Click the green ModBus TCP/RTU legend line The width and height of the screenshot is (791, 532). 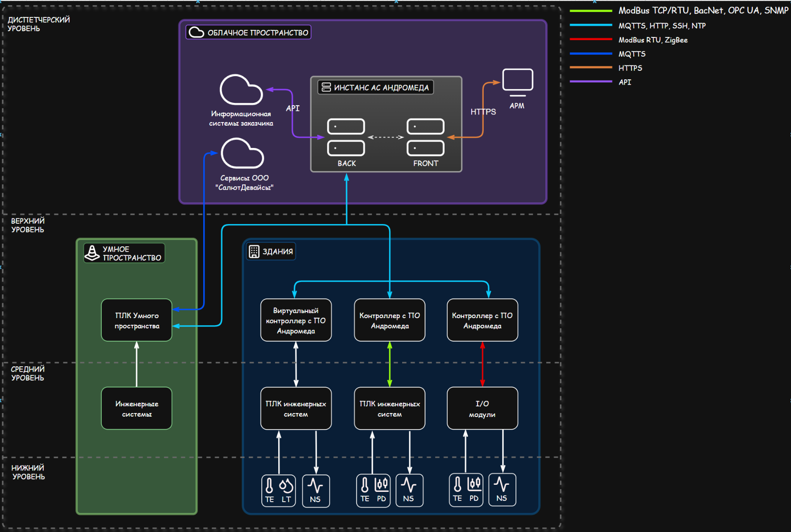(x=591, y=11)
